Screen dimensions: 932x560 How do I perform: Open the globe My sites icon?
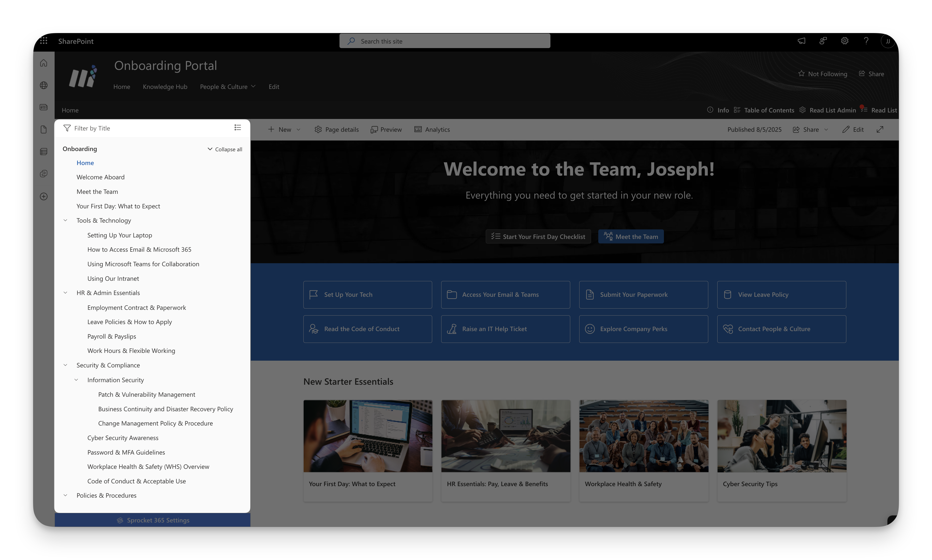pyautogui.click(x=44, y=85)
